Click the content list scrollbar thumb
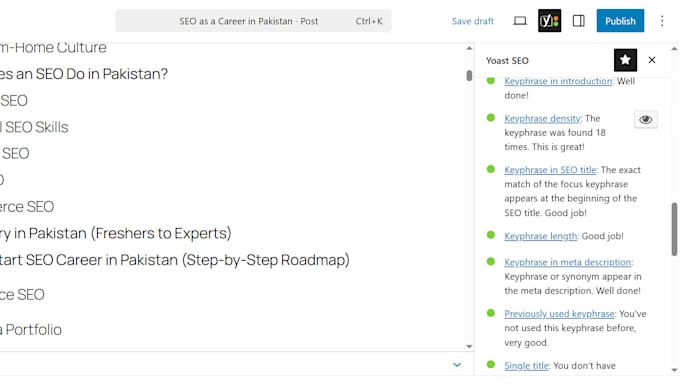Screen dimensions: 680x392 tap(469, 75)
